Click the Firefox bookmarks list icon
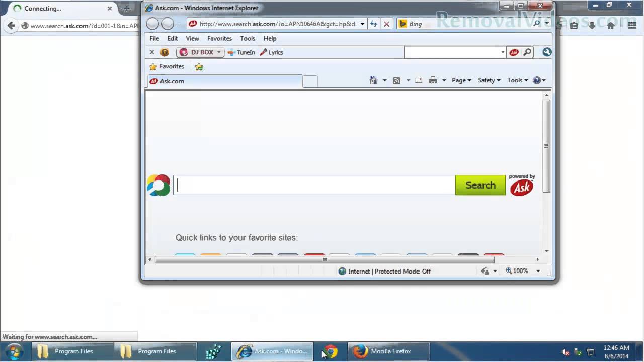This screenshot has width=644, height=362. click(x=574, y=25)
